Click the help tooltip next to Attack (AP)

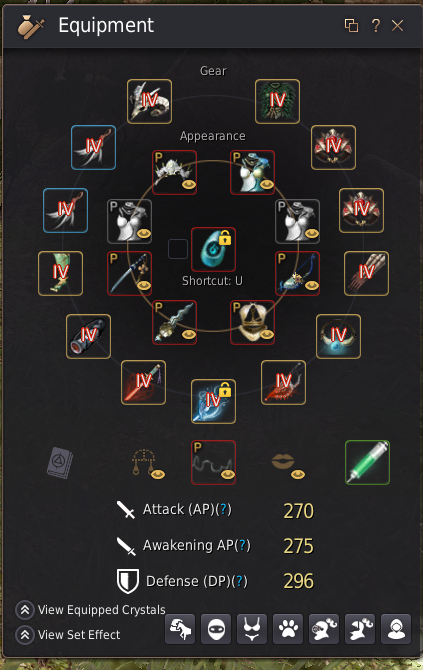click(223, 509)
